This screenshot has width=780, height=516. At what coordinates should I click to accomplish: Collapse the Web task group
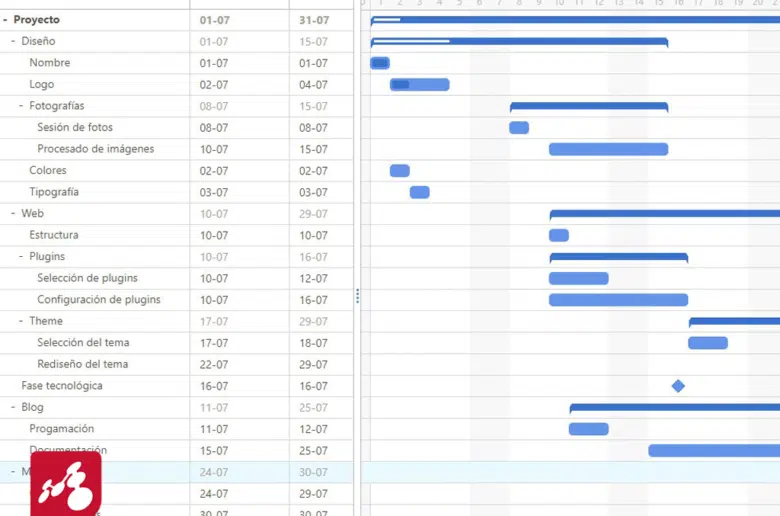(x=13, y=213)
